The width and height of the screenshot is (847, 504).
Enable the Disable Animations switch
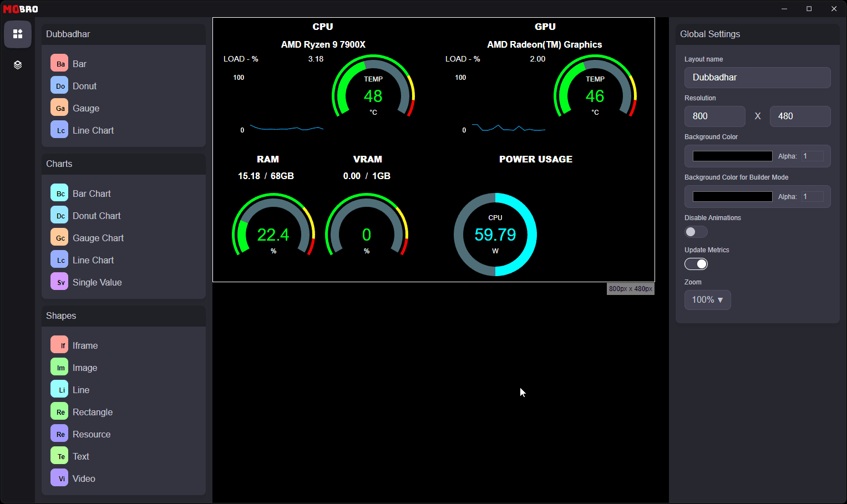696,232
